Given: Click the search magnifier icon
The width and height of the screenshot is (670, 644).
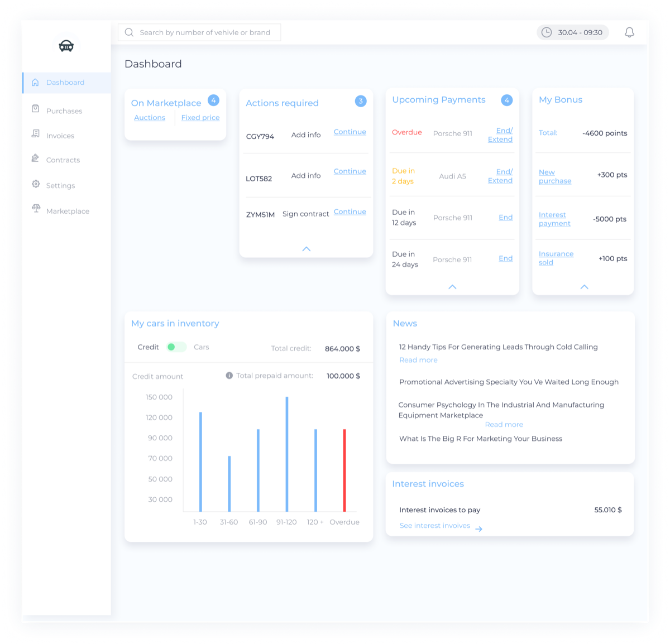Looking at the screenshot, I should (x=129, y=32).
